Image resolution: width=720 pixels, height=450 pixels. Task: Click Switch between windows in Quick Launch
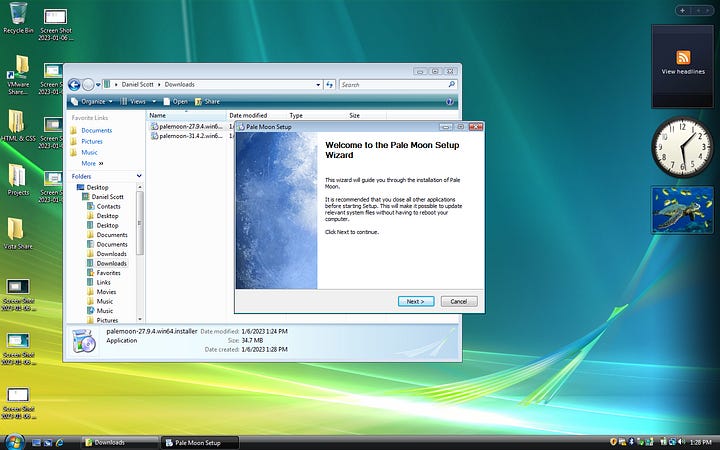click(48, 443)
